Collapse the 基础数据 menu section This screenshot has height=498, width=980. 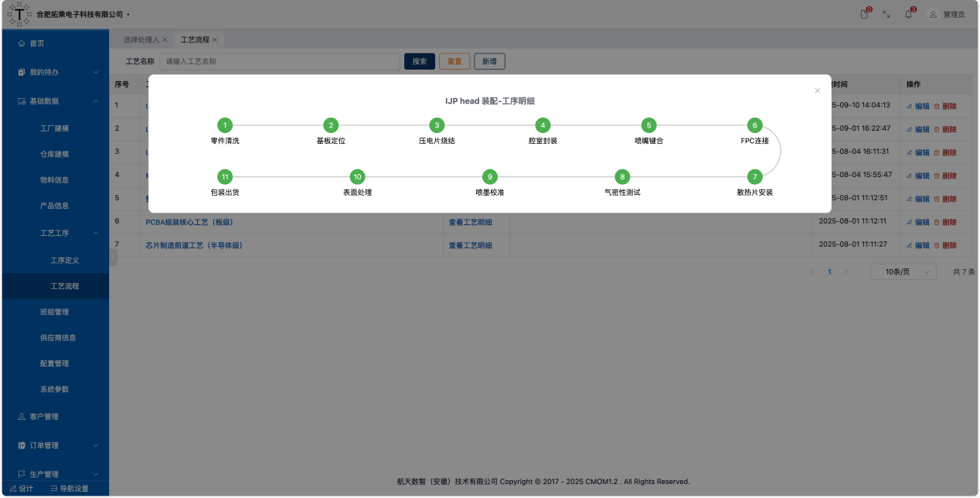point(55,101)
